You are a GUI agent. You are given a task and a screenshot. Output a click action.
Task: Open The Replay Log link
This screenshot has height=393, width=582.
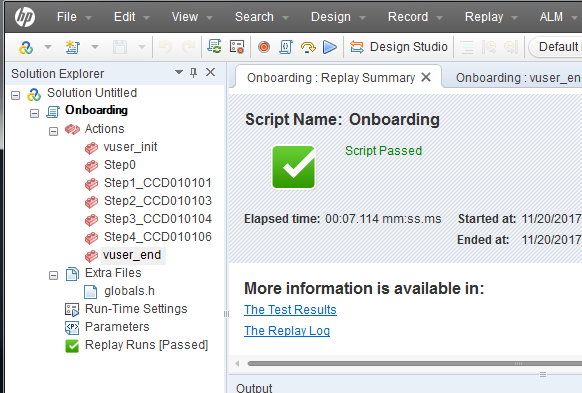tap(287, 330)
